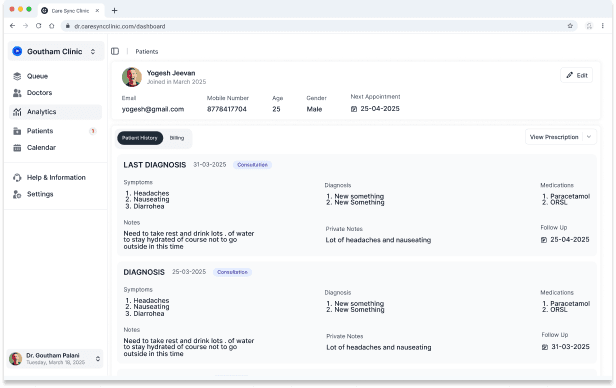
Task: Switch to the Billing tab
Action: tap(177, 138)
